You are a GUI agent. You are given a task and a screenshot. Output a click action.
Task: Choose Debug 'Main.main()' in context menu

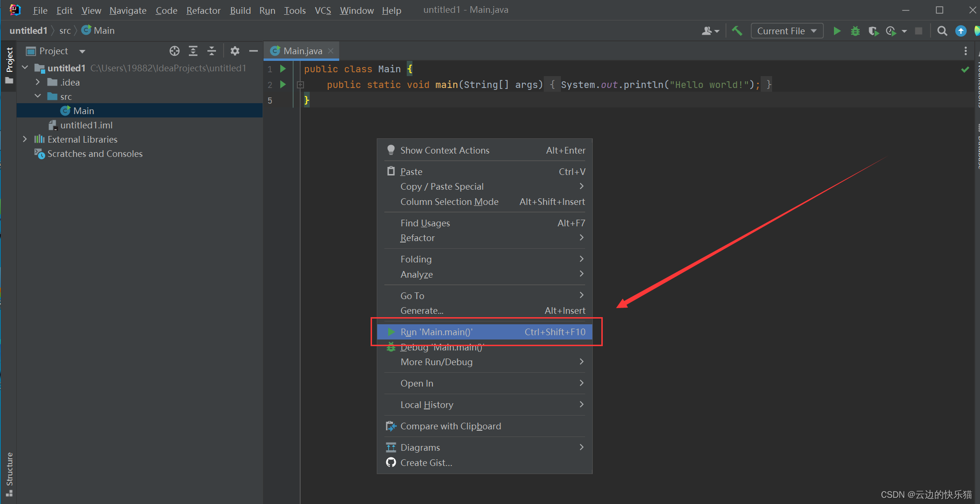[x=485, y=347]
